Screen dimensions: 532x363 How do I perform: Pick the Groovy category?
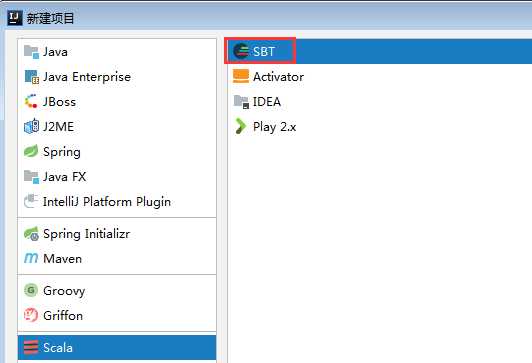coord(117,290)
